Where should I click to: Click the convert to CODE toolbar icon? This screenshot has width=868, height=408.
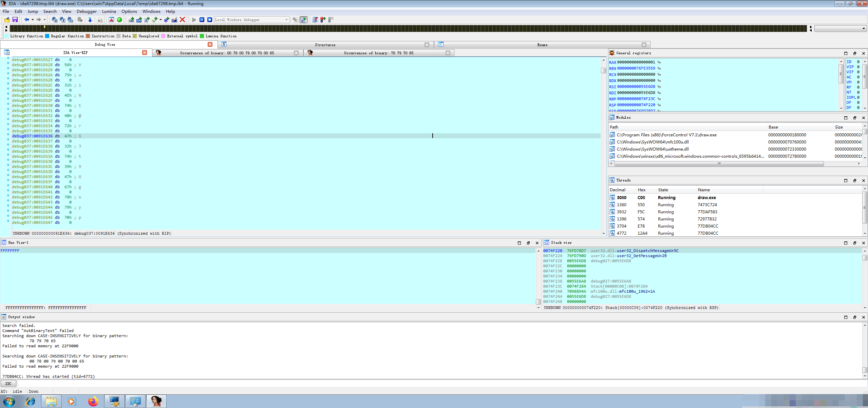(x=131, y=20)
